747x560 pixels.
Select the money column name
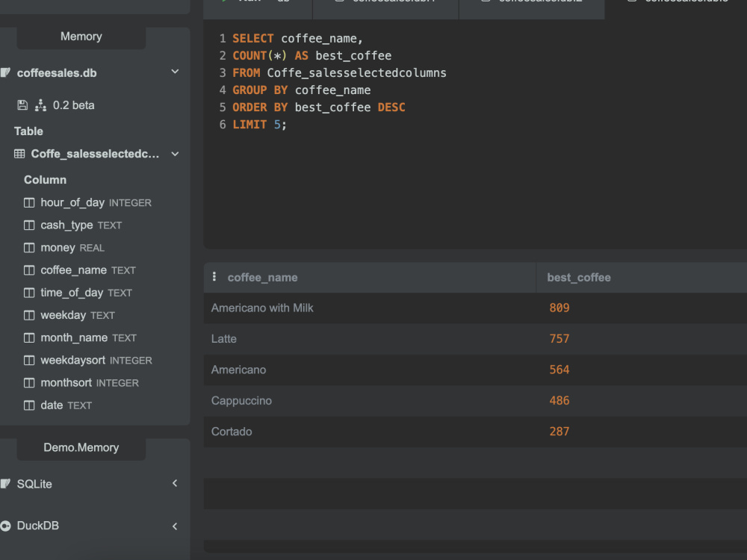tap(58, 248)
